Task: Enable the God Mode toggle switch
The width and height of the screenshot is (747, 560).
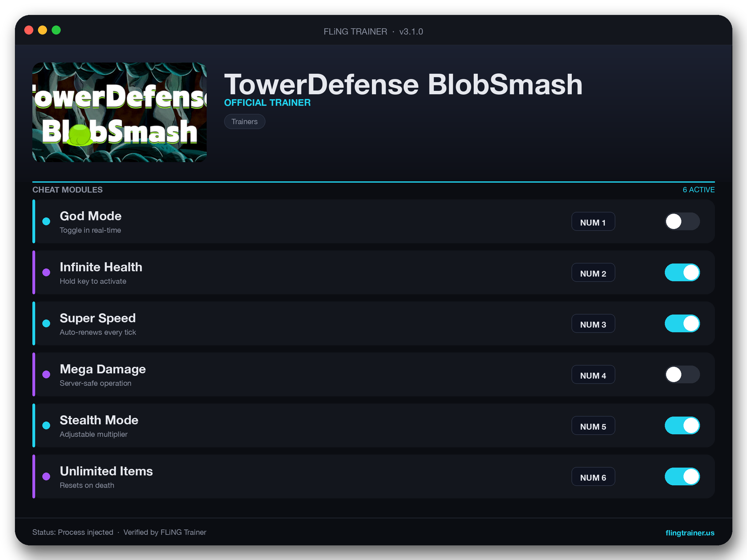Action: tap(682, 222)
